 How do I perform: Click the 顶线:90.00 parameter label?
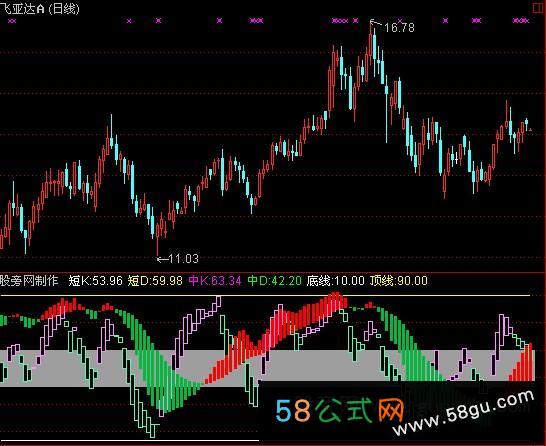[x=399, y=281]
